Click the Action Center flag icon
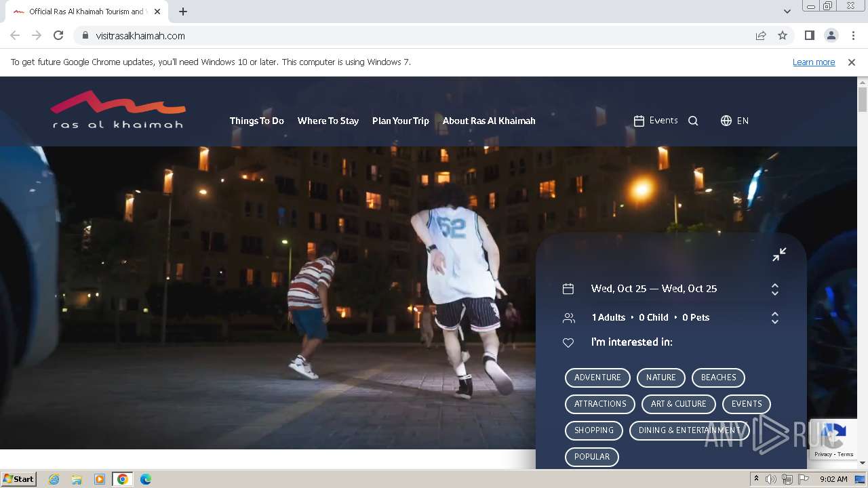The image size is (868, 488). (x=804, y=479)
